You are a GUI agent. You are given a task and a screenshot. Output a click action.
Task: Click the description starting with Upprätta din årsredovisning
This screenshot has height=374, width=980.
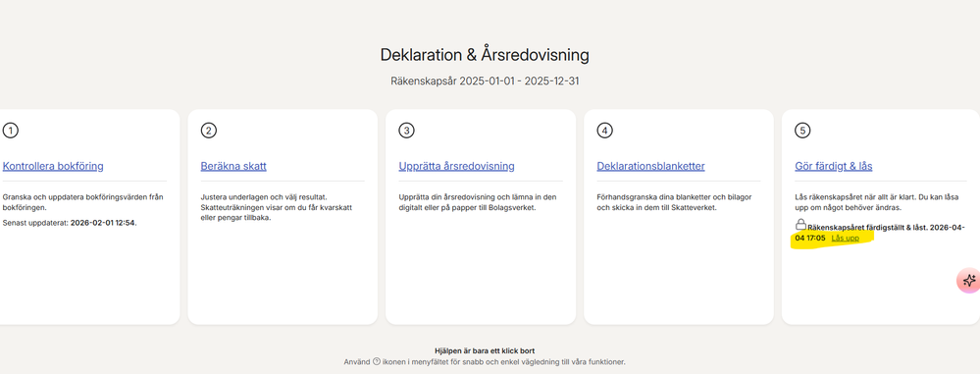477,202
